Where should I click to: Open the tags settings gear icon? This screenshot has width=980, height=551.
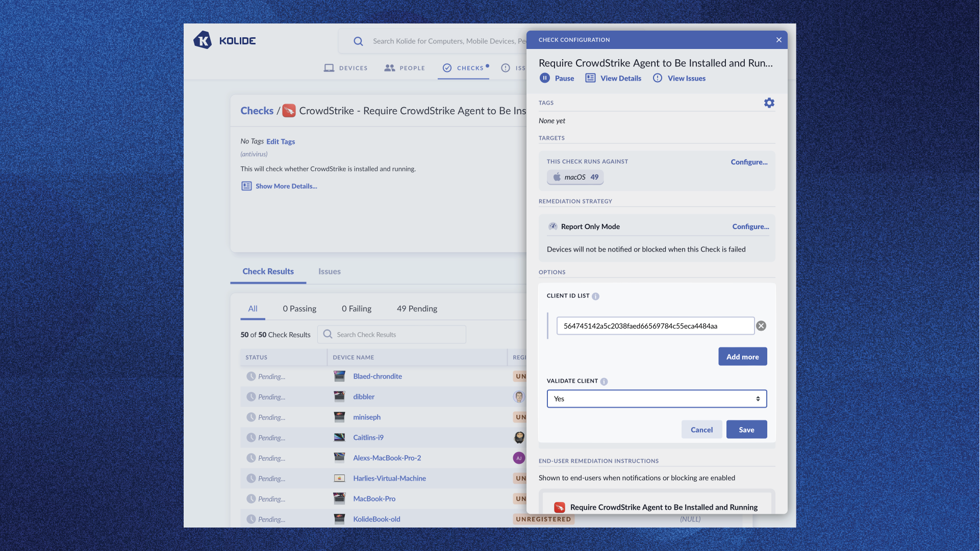point(769,103)
